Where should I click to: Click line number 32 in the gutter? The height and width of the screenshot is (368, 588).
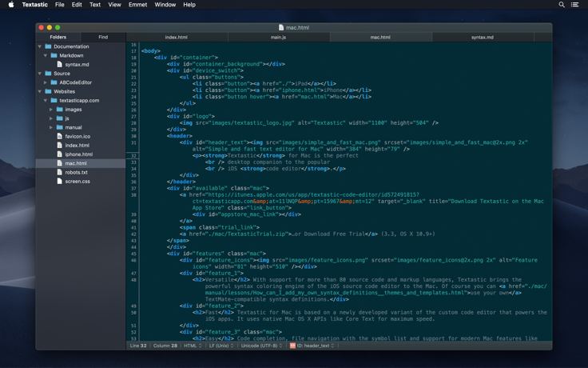133,155
